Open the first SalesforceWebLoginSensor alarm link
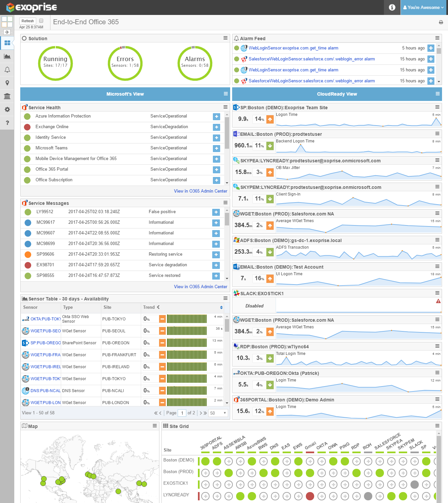 coord(312,59)
